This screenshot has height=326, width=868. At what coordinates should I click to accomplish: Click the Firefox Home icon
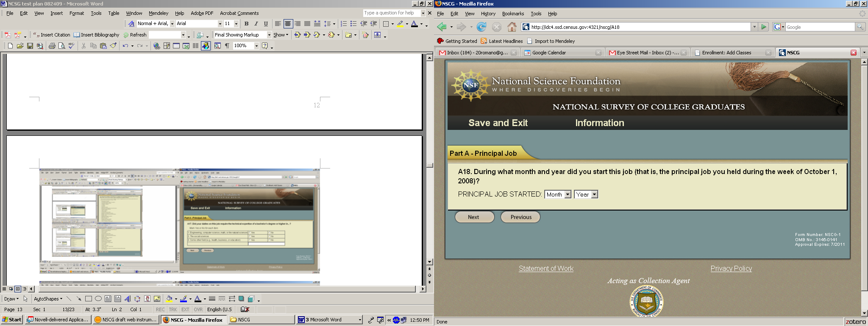pos(512,27)
